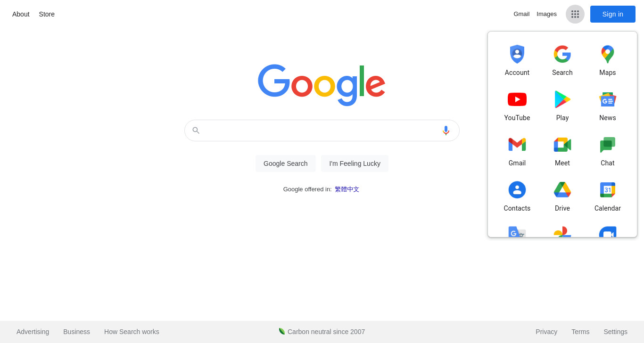The width and height of the screenshot is (644, 343).
Task: Open the Gmail icon in apps grid
Action: tap(517, 145)
